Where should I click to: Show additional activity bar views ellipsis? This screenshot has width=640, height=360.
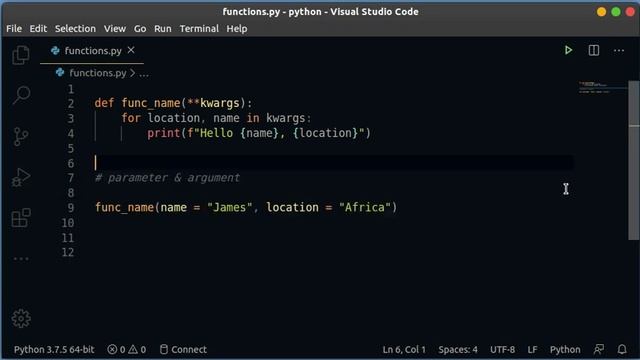(x=21, y=259)
